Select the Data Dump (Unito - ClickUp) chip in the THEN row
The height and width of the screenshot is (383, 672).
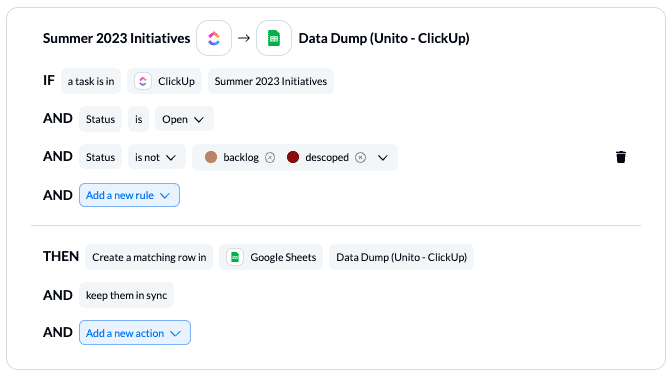pos(402,257)
